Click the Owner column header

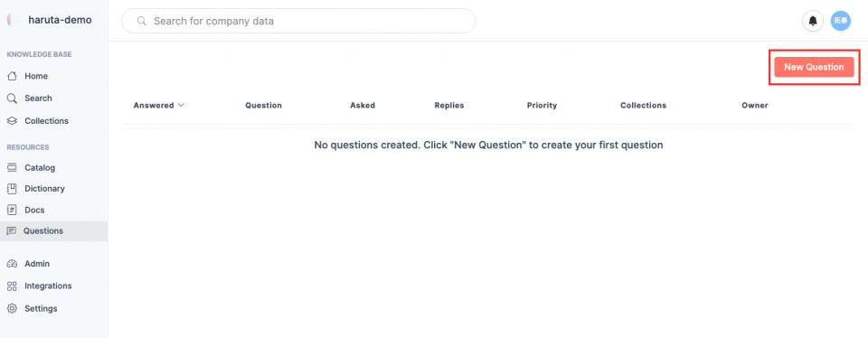pyautogui.click(x=754, y=105)
